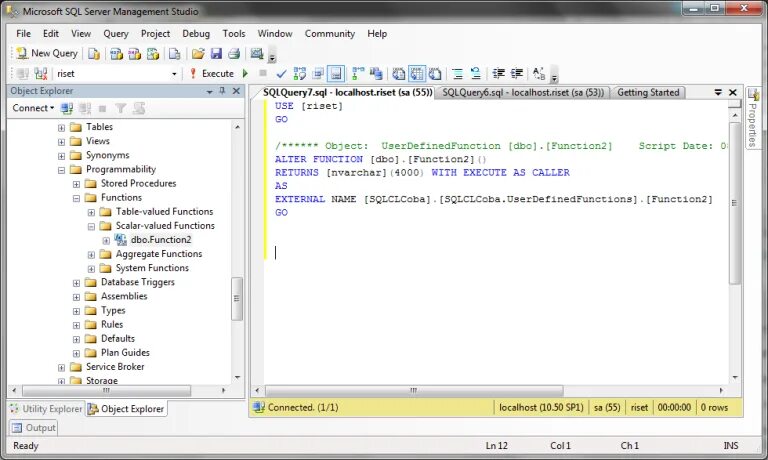Switch to the SQLQuery6.sql tab

(x=523, y=93)
